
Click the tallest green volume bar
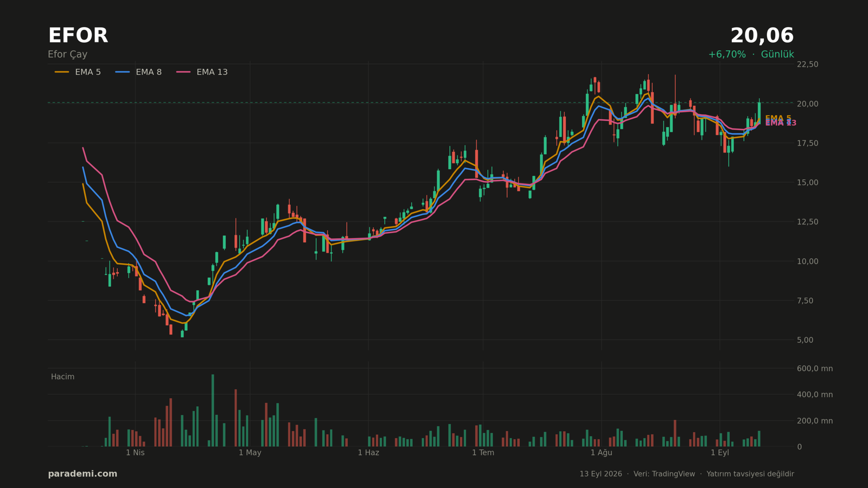(213, 410)
